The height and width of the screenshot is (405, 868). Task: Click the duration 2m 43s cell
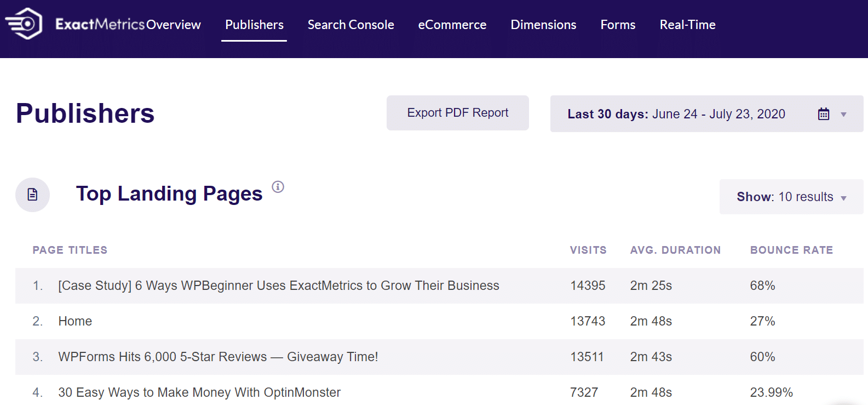pos(651,357)
